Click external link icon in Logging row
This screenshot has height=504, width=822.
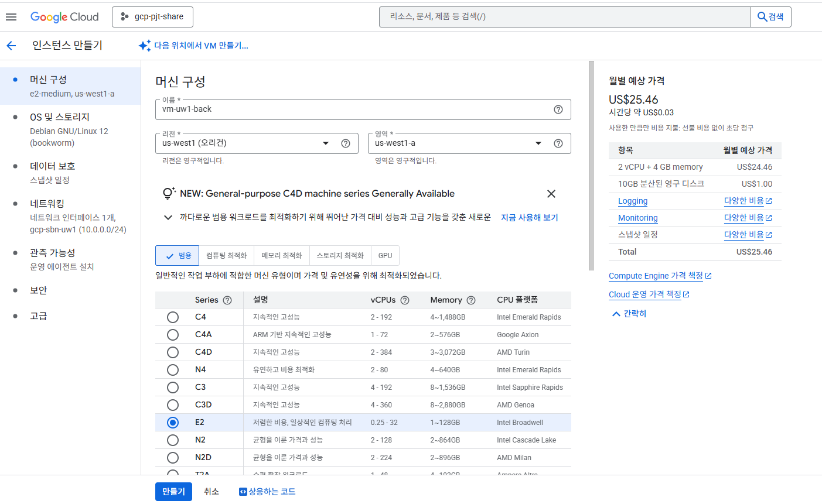769,201
